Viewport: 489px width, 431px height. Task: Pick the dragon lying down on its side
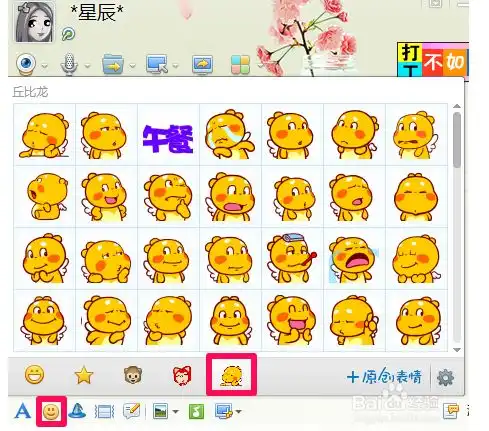point(45,135)
